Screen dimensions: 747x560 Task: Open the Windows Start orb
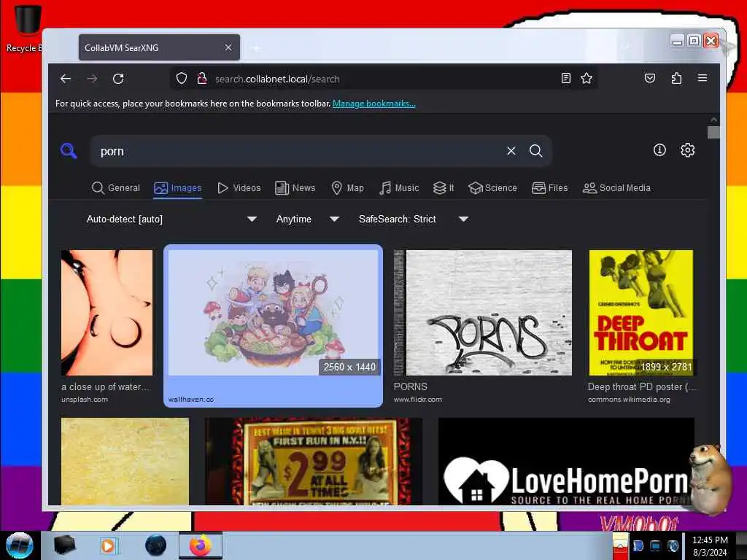tap(19, 545)
